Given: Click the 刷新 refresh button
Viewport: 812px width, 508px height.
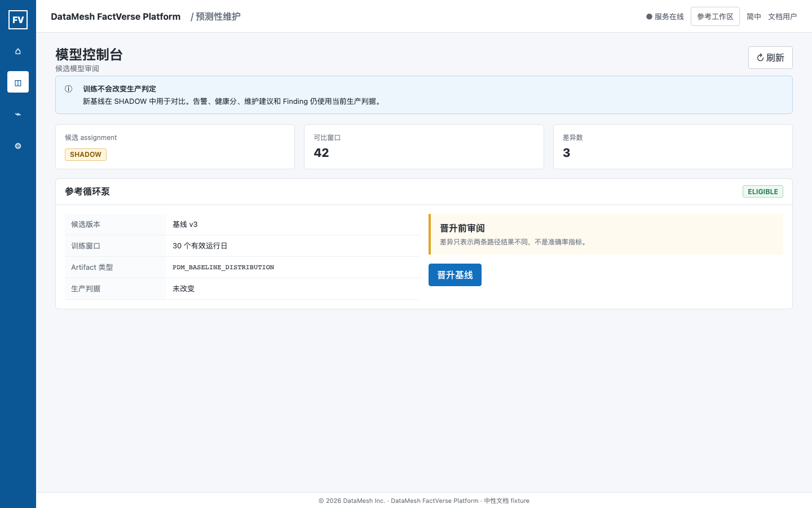Looking at the screenshot, I should click(x=770, y=58).
